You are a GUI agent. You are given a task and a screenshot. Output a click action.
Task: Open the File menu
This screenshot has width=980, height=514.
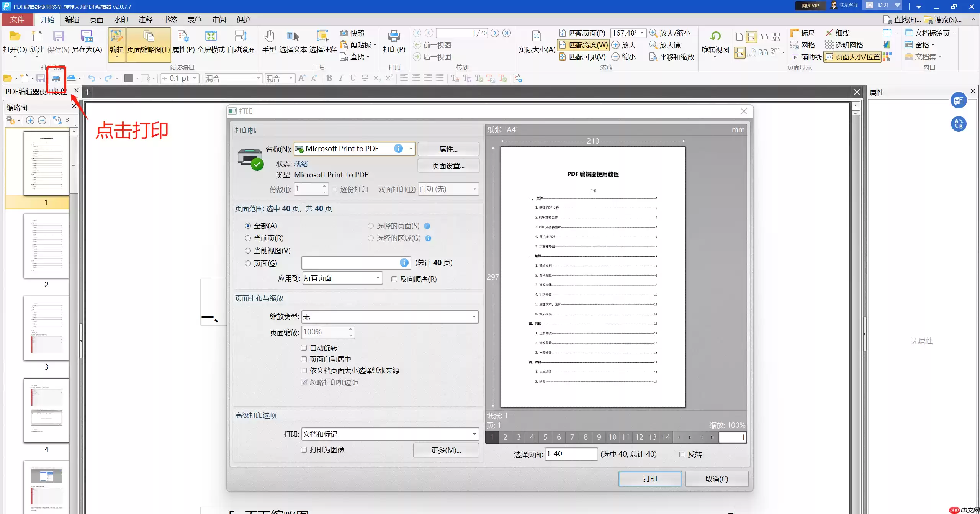click(x=17, y=20)
